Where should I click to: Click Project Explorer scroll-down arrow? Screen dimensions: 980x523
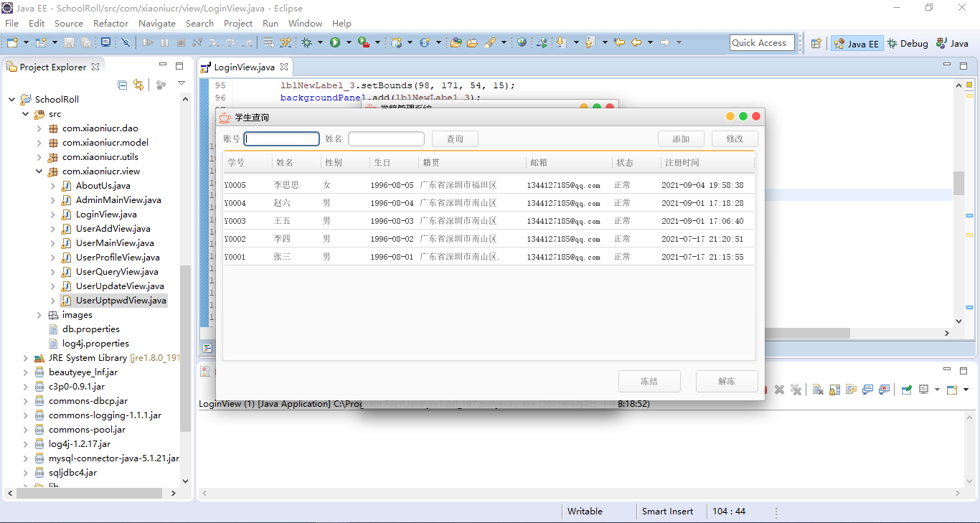(x=186, y=481)
